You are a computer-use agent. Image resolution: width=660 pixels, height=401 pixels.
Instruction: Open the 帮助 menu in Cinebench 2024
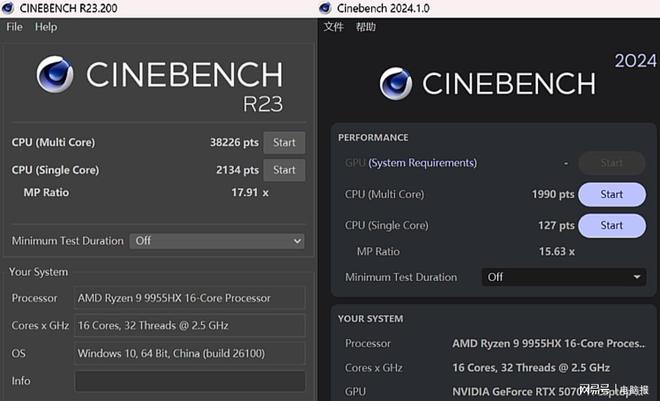[366, 27]
